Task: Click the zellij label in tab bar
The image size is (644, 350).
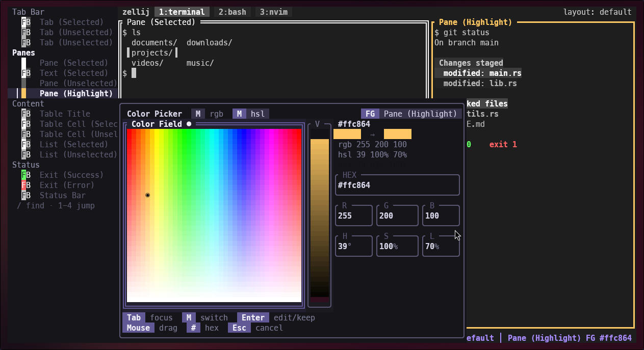Action: tap(136, 12)
